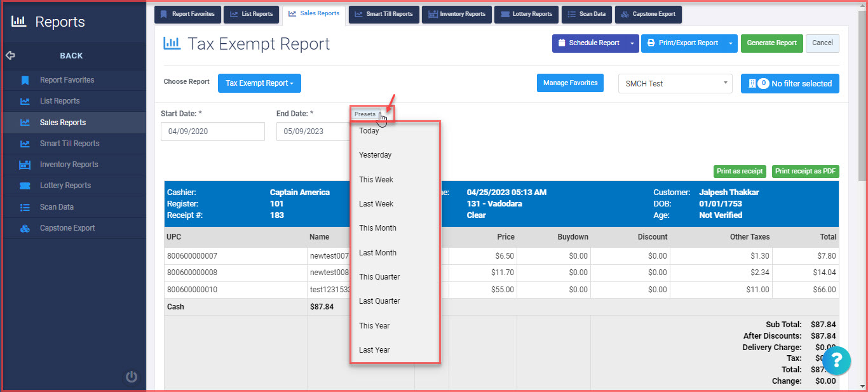
Task: Select the Scan Data sidebar entry
Action: click(73, 207)
